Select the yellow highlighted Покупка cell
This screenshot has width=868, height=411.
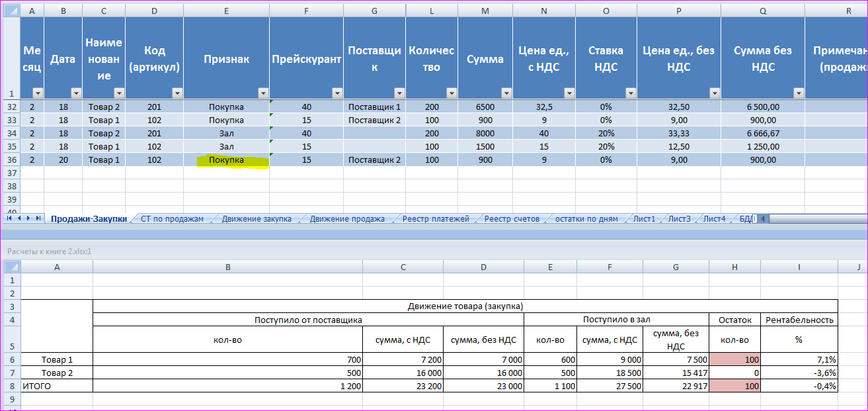tap(226, 160)
